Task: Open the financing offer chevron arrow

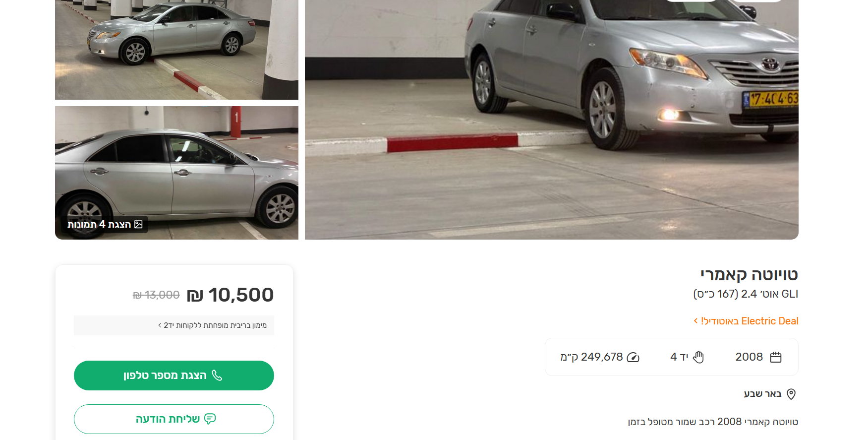Action: [160, 325]
